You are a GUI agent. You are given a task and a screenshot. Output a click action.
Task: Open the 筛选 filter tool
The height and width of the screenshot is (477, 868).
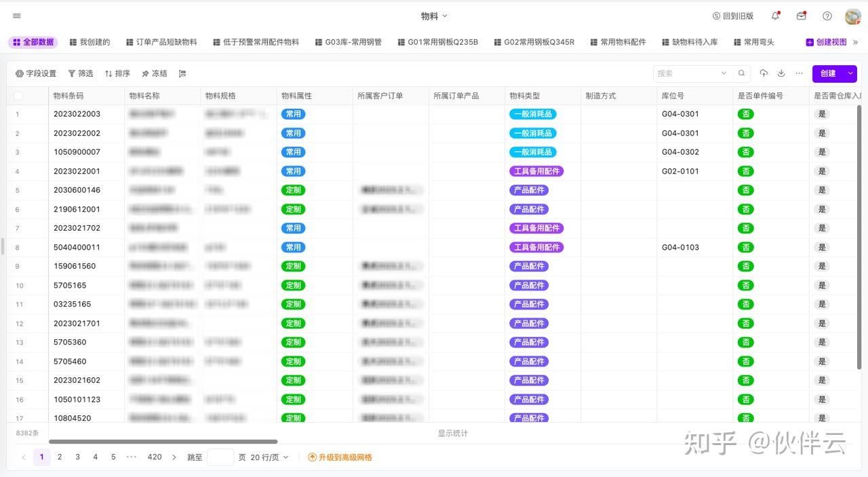click(x=81, y=73)
